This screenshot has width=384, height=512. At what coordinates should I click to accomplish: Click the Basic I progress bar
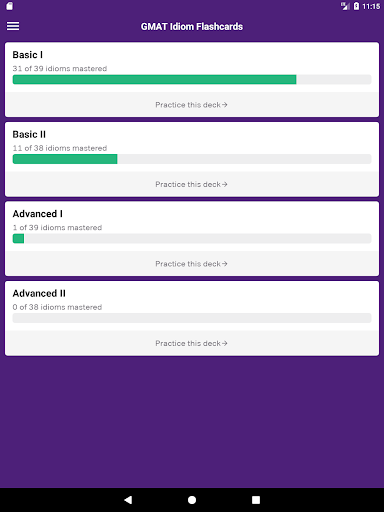tap(192, 79)
